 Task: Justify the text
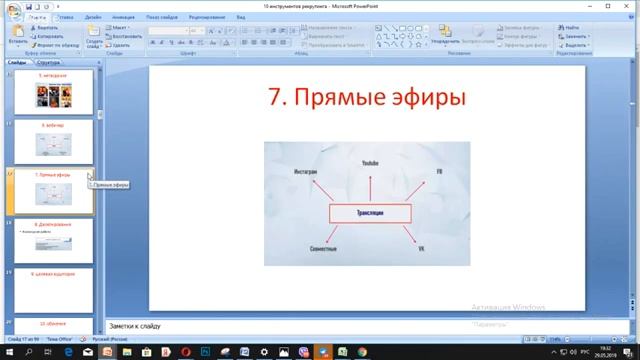(x=273, y=42)
